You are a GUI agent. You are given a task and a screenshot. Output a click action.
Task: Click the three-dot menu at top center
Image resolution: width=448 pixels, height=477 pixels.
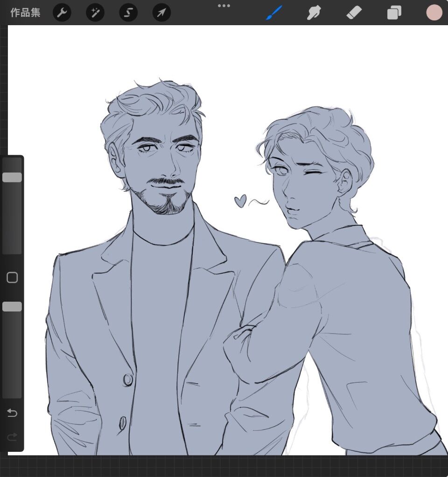click(x=224, y=6)
